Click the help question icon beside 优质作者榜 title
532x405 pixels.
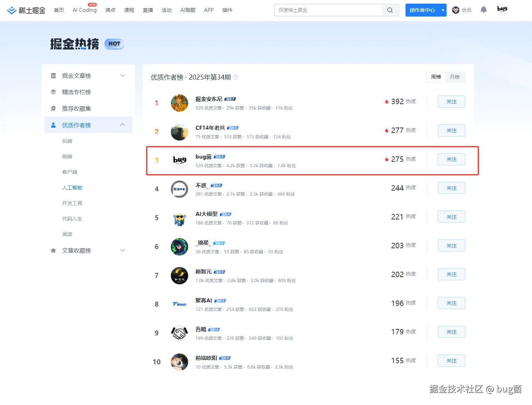coord(236,77)
